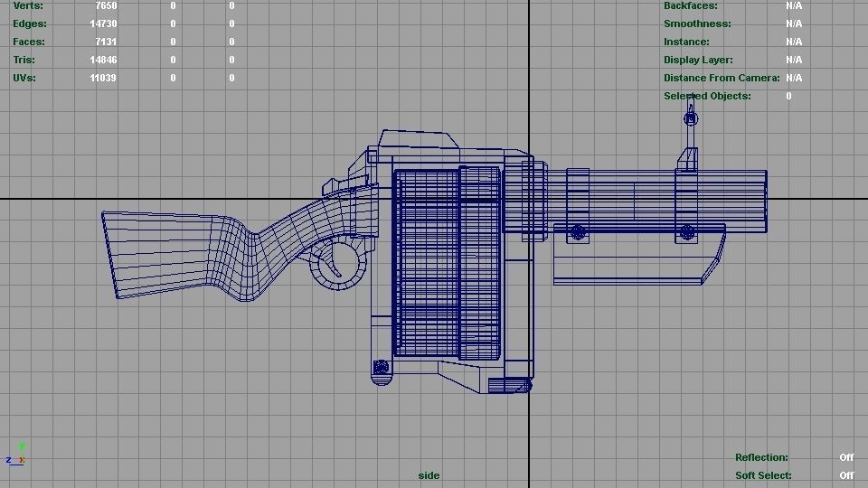Click the 'Selected Objects:' label
Image resolution: width=868 pixels, height=488 pixels.
pos(707,96)
